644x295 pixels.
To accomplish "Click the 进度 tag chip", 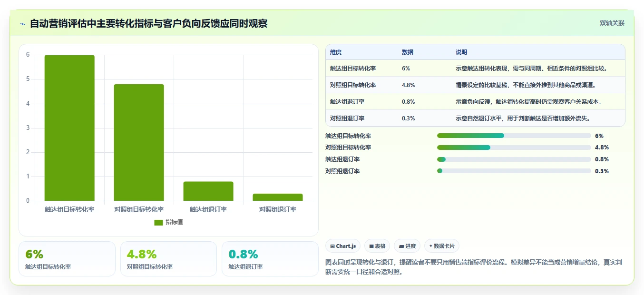I will pyautogui.click(x=407, y=246).
